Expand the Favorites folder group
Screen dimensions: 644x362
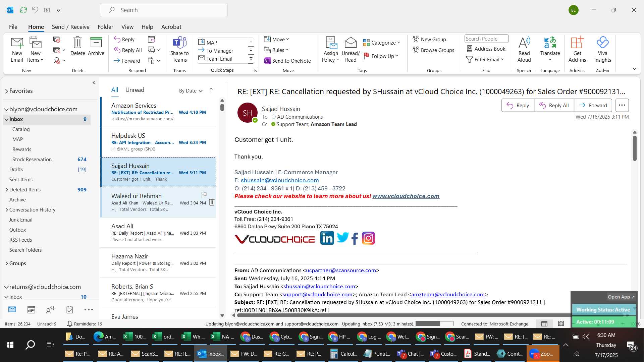coord(6,91)
